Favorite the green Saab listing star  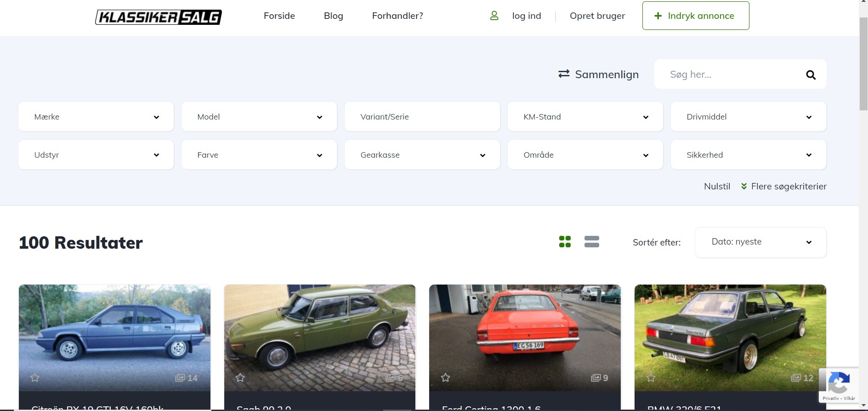point(240,378)
